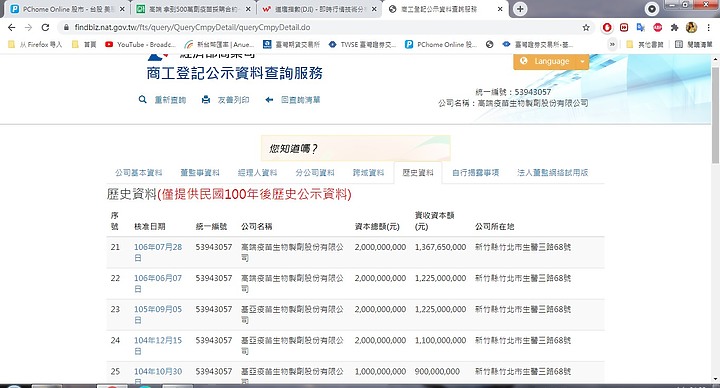Open the Extensions puzzle-piece icon
Viewport: 720px width, 388px height.
pyautogui.click(x=674, y=28)
